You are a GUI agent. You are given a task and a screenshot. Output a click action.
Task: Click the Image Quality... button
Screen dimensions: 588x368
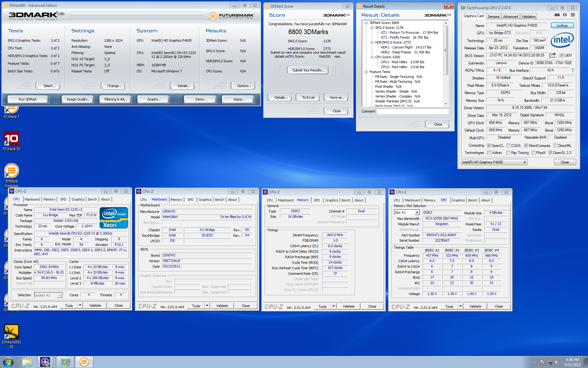[x=78, y=99]
